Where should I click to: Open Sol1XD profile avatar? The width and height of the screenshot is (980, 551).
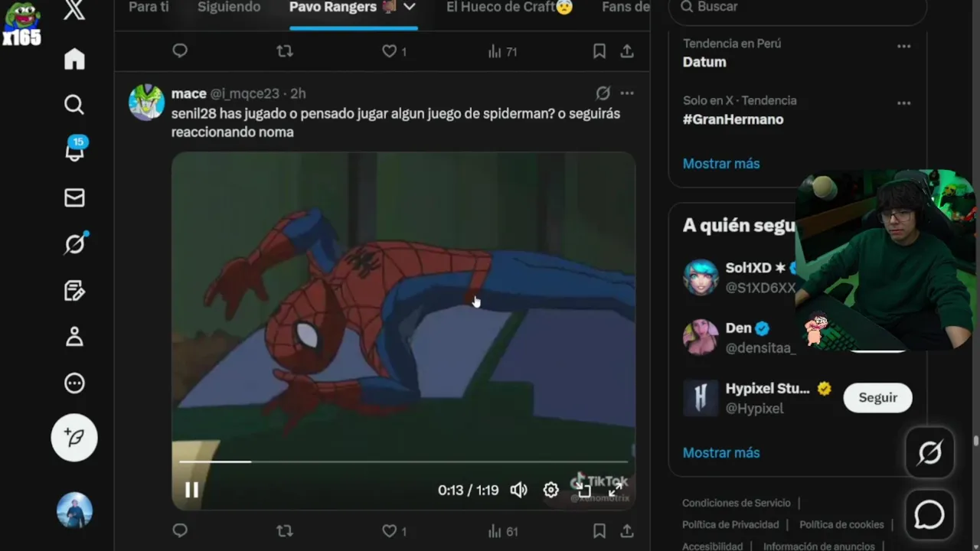(x=701, y=277)
